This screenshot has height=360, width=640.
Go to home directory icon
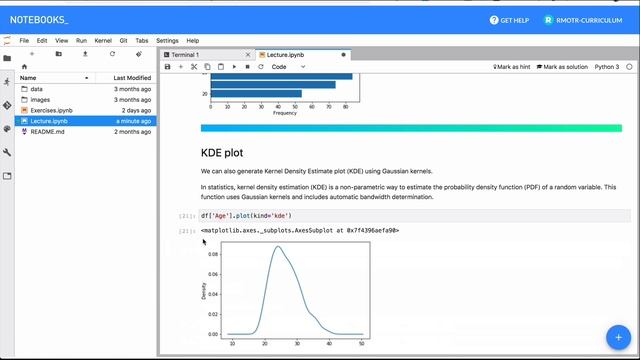coord(24,67)
